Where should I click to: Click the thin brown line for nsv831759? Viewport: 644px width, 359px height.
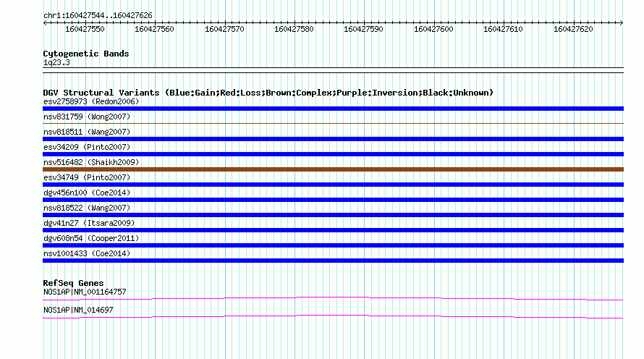coord(333,123)
